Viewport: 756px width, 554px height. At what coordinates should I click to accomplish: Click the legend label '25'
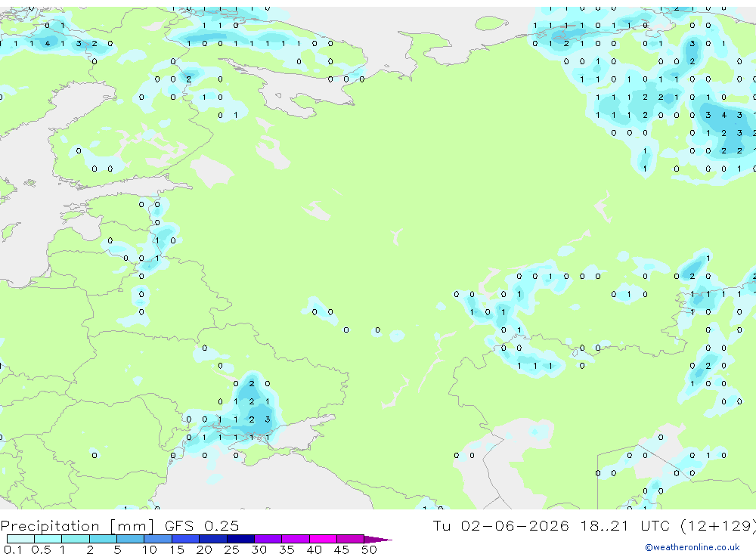point(231,549)
